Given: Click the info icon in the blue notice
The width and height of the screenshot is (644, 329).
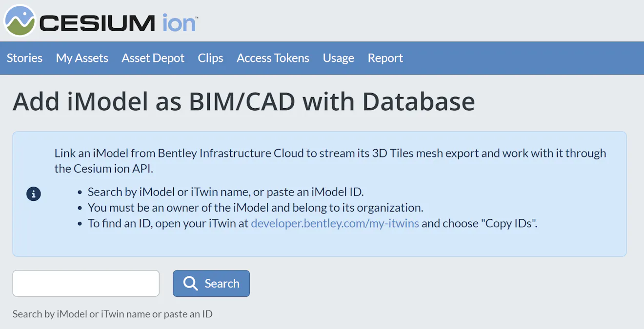Looking at the screenshot, I should tap(34, 194).
